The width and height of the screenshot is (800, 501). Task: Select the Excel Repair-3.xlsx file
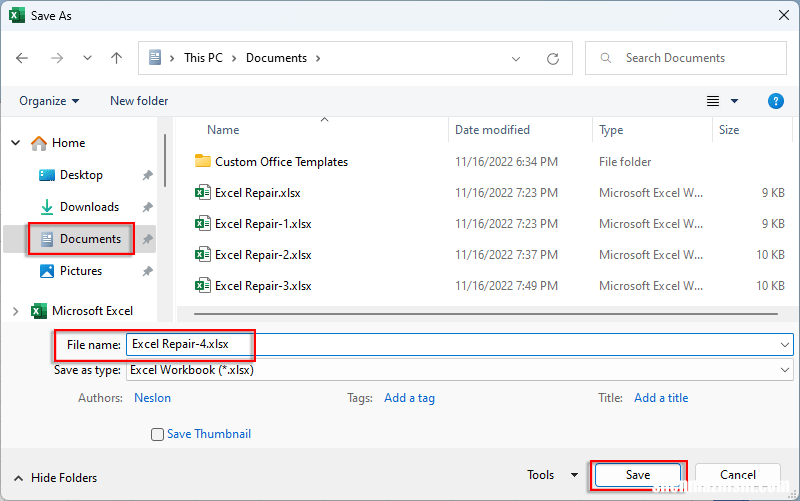263,286
